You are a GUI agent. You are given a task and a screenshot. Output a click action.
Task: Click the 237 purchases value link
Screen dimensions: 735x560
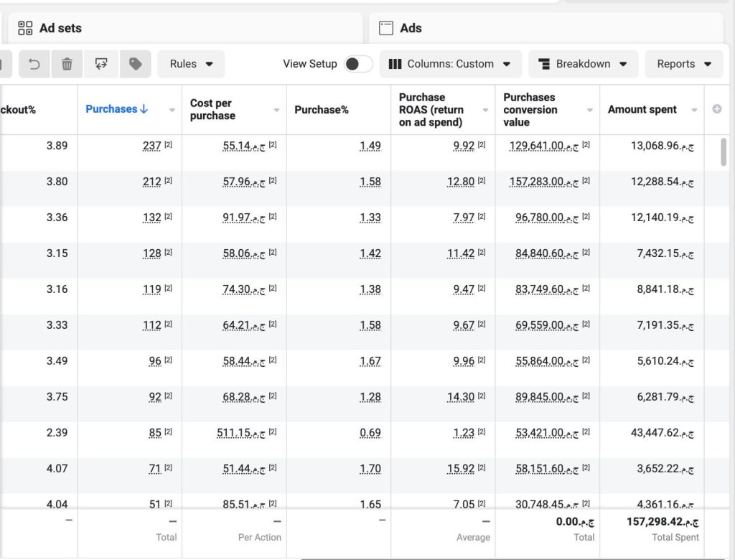[x=152, y=146]
